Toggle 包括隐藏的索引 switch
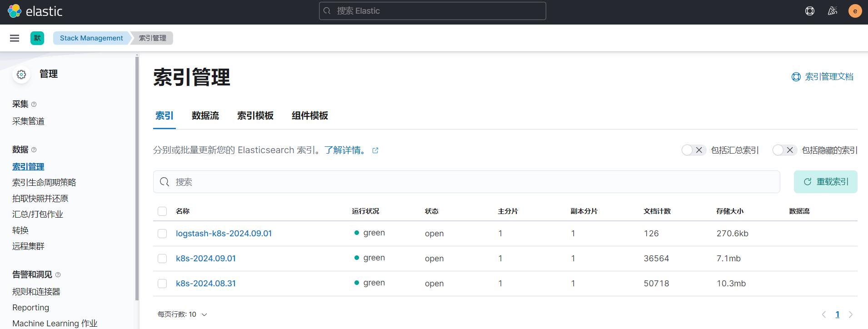The height and width of the screenshot is (329, 868). coord(785,150)
